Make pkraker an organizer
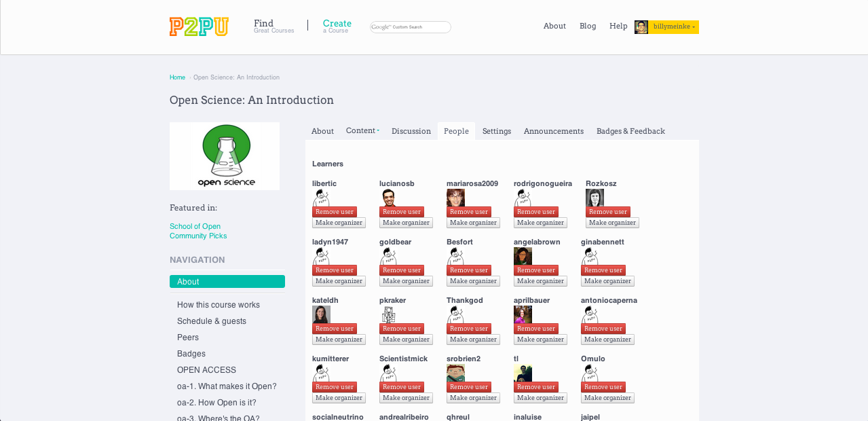 point(406,340)
